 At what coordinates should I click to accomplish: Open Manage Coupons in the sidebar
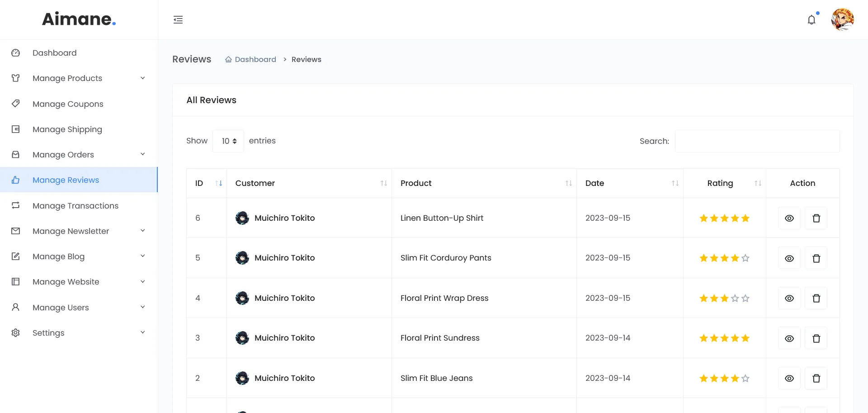click(x=79, y=104)
